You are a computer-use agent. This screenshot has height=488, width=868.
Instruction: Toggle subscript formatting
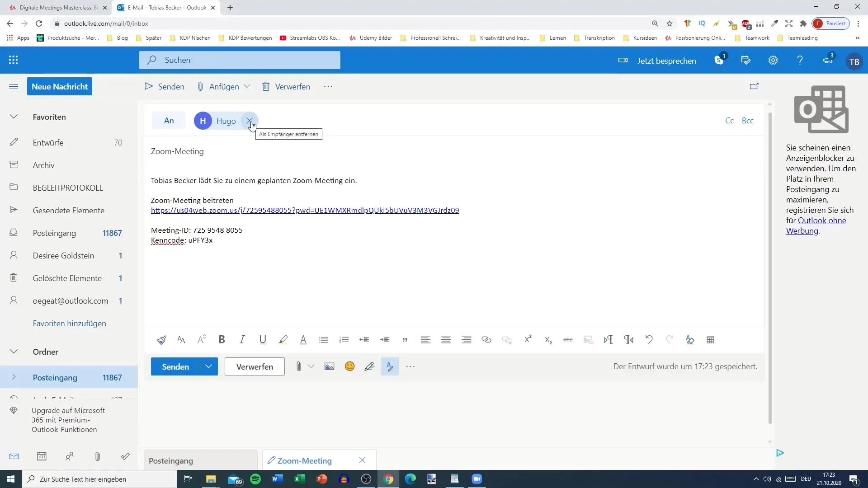[x=548, y=340]
